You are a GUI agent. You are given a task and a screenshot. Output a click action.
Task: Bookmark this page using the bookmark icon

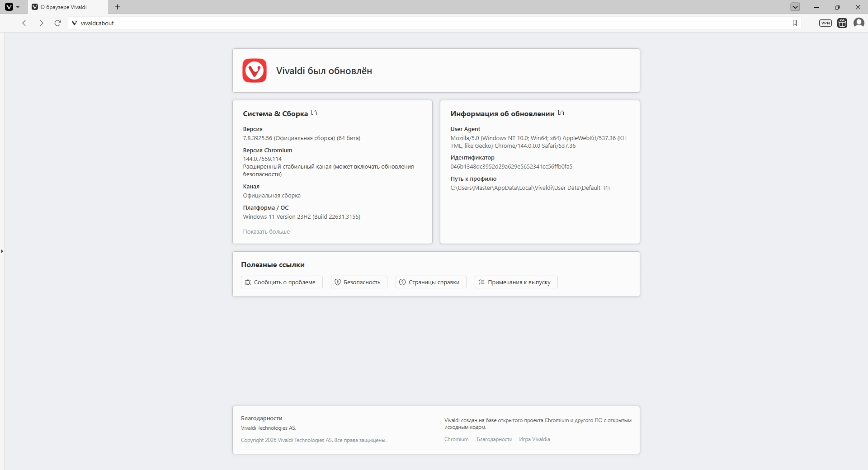[795, 23]
